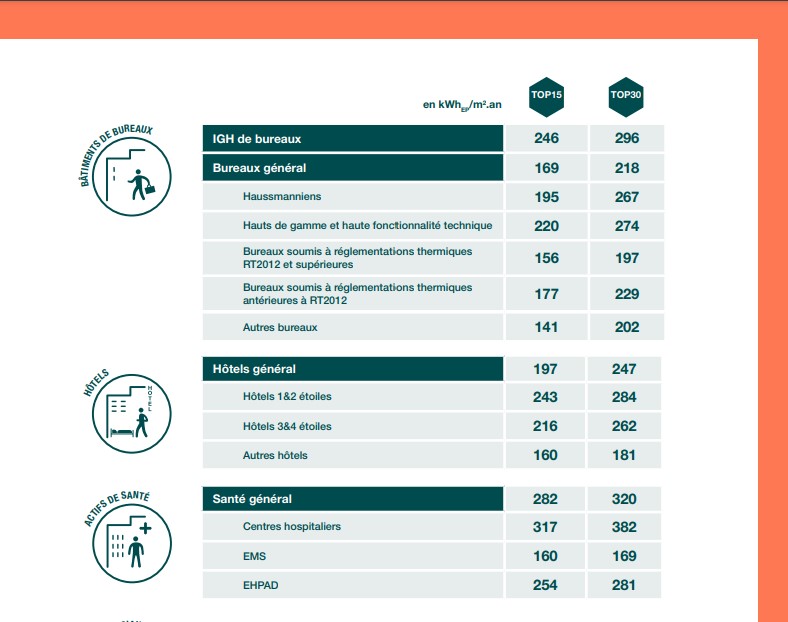Click IGH de bureaux TOP30 value 296
This screenshot has width=788, height=622.
[627, 138]
